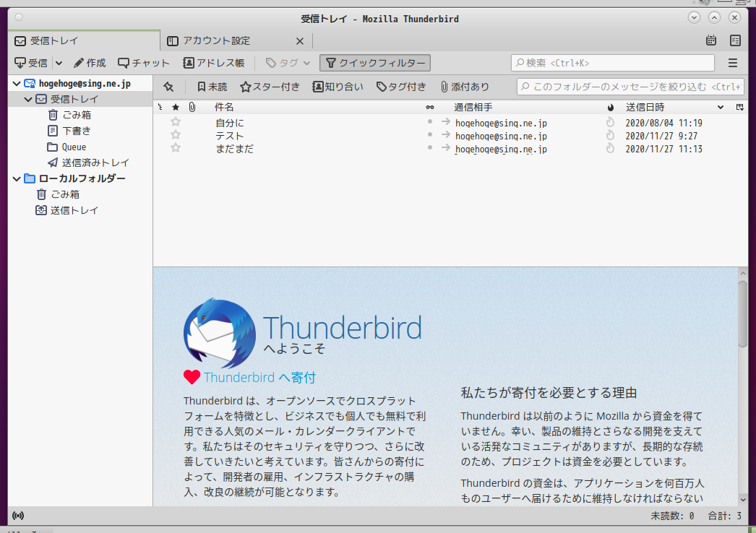Screen dimensions: 756x533
Task: Collapse the hogehoge@sing.ne.jp account
Action: coord(17,84)
